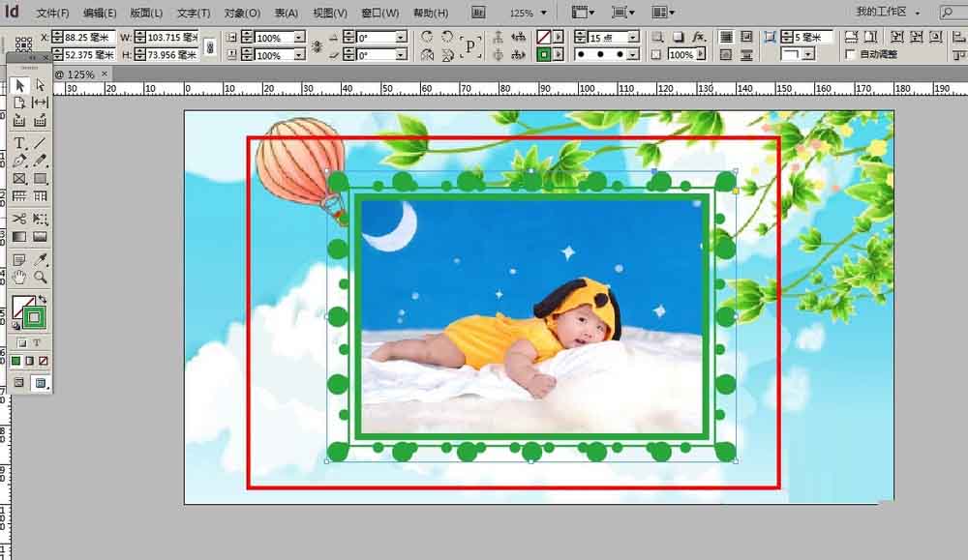Click the width field 103.715 毫米

coord(172,38)
